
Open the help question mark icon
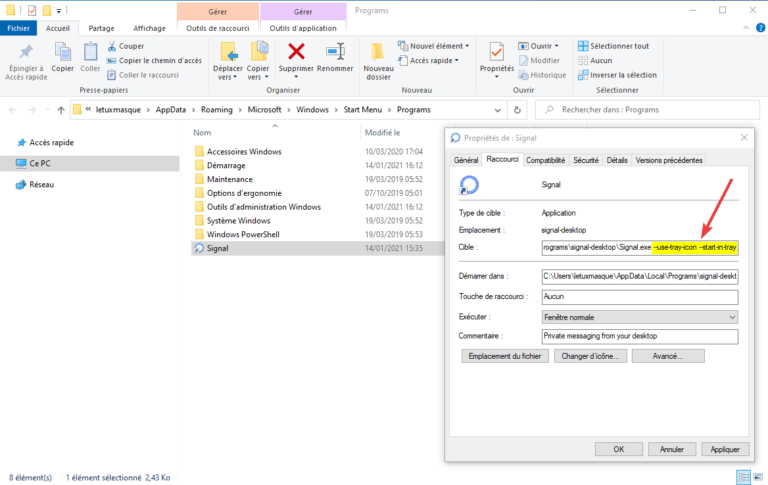tap(760, 28)
